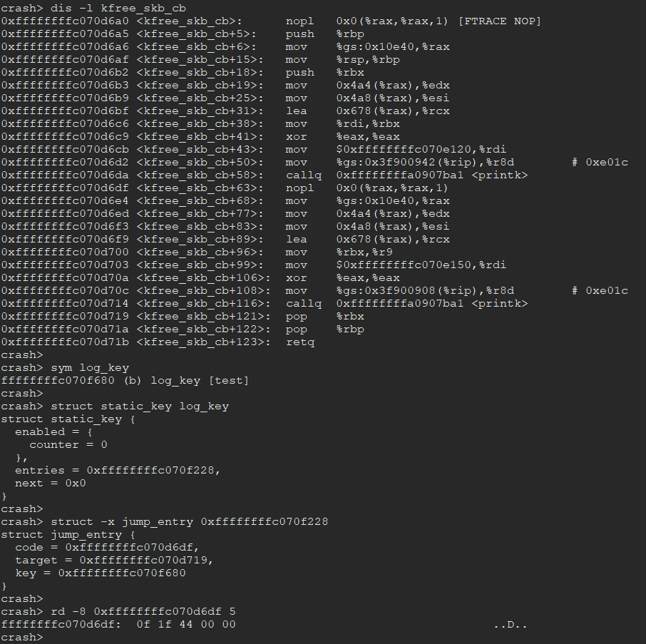Click the final empty crash> prompt
The height and width of the screenshot is (644, 646).
[x=21, y=637]
